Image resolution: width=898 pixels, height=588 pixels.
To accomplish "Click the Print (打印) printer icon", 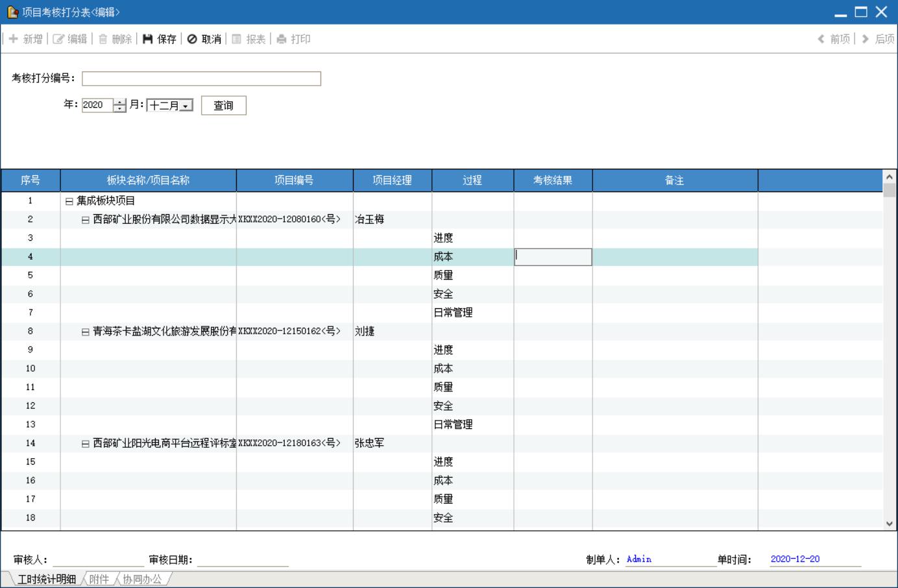I will [282, 39].
